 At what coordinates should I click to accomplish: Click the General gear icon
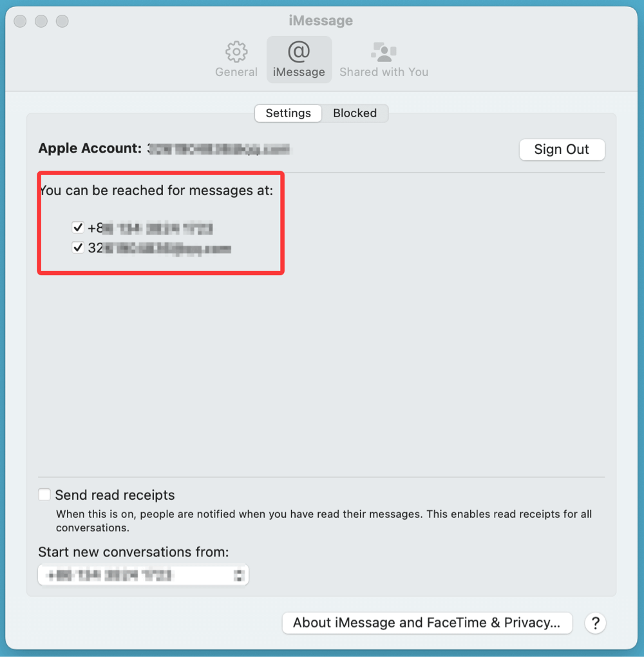coord(236,52)
